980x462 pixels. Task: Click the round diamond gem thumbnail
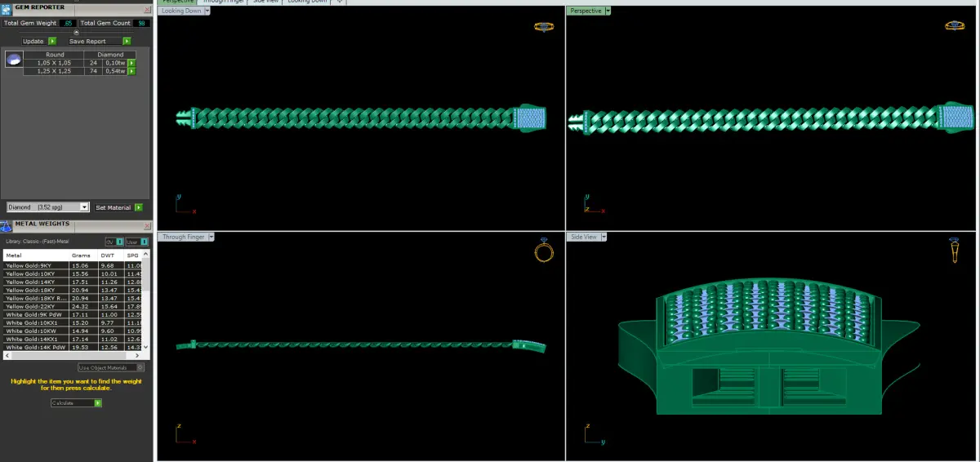[x=14, y=59]
